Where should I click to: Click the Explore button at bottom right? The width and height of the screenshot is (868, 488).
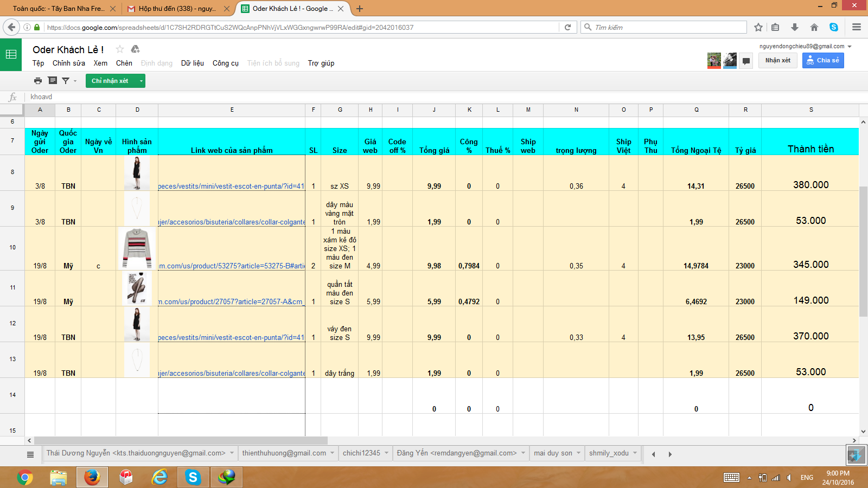point(856,454)
